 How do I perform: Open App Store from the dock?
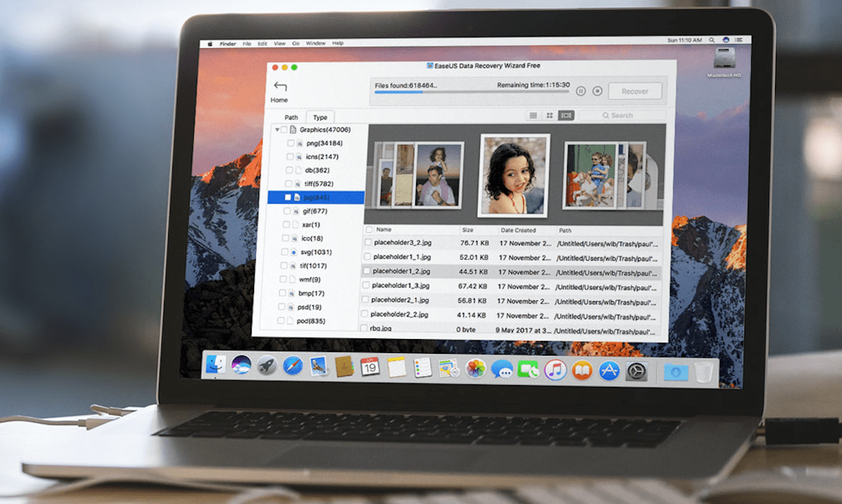pyautogui.click(x=609, y=370)
